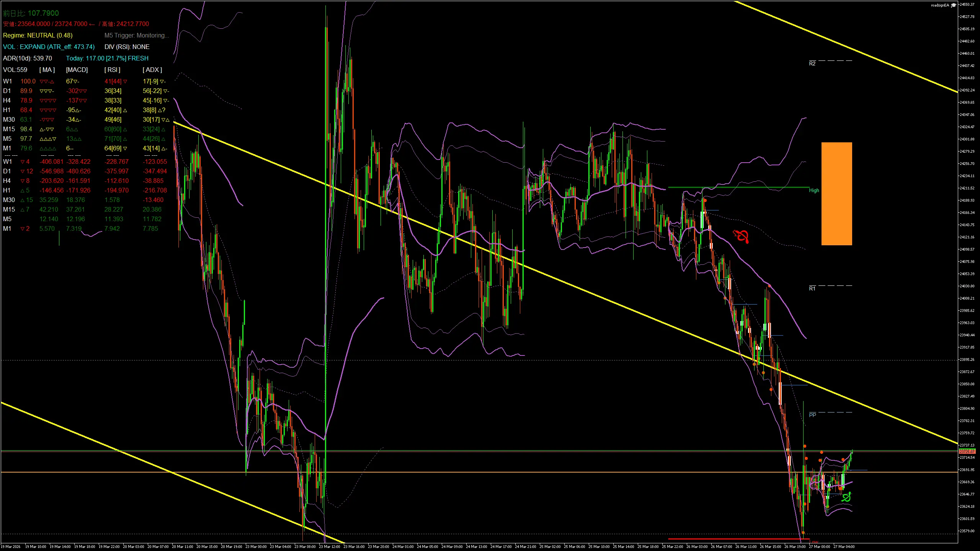Select the R1 pivot label
This screenshot has height=551, width=980.
click(812, 289)
